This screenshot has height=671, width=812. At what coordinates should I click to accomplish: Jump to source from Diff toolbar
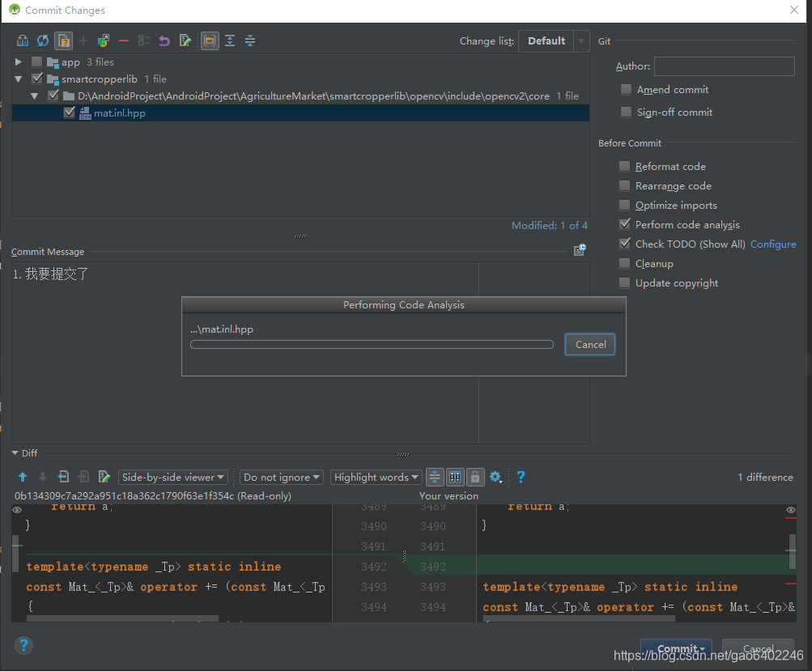point(104,477)
